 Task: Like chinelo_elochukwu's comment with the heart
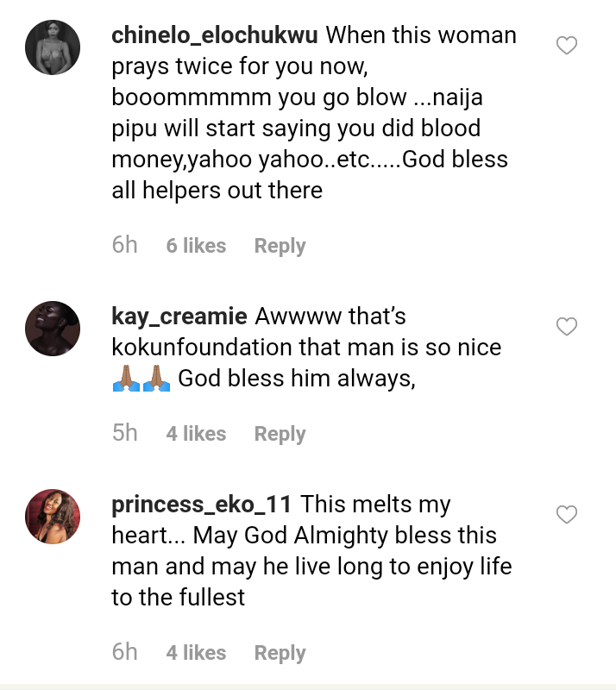[x=566, y=46]
